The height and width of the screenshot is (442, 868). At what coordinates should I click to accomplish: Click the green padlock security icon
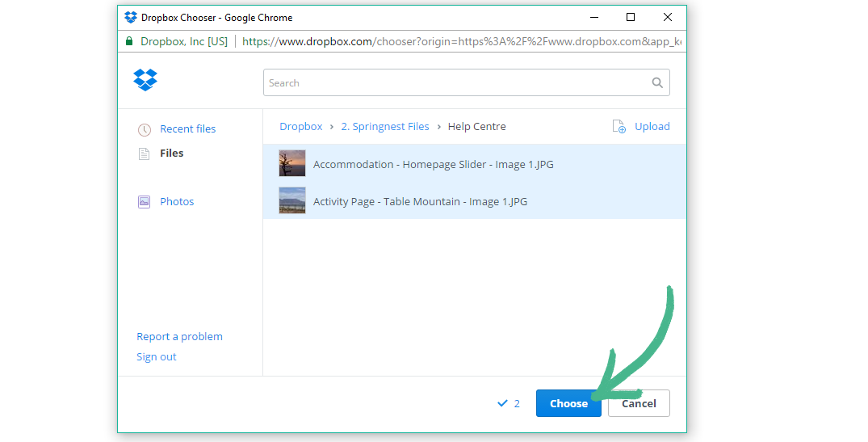click(x=129, y=41)
